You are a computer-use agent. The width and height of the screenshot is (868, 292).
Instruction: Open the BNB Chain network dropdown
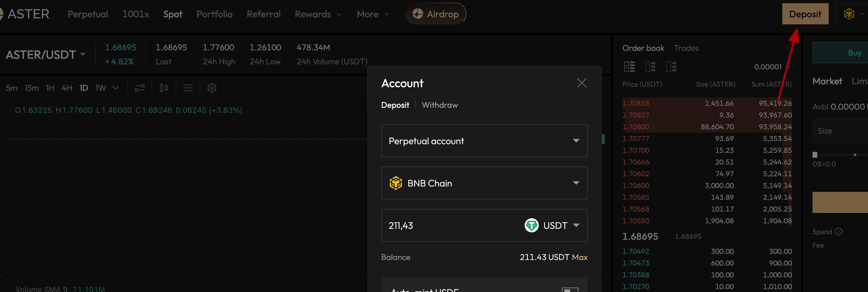484,183
